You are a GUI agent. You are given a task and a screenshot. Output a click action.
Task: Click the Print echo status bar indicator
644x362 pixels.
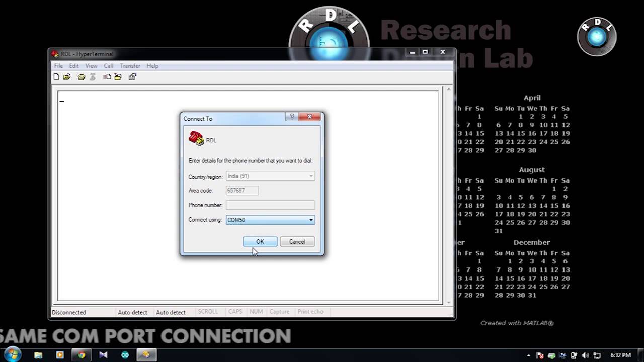[310, 312]
